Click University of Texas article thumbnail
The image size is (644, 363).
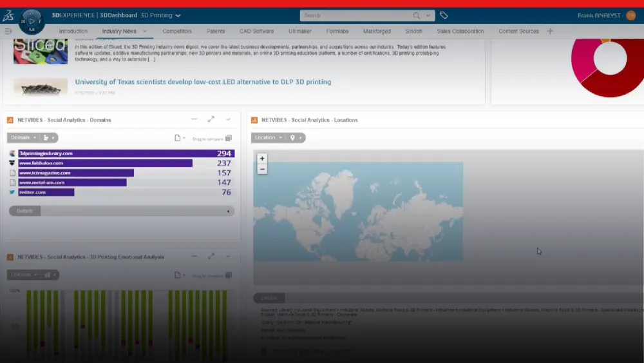point(40,87)
